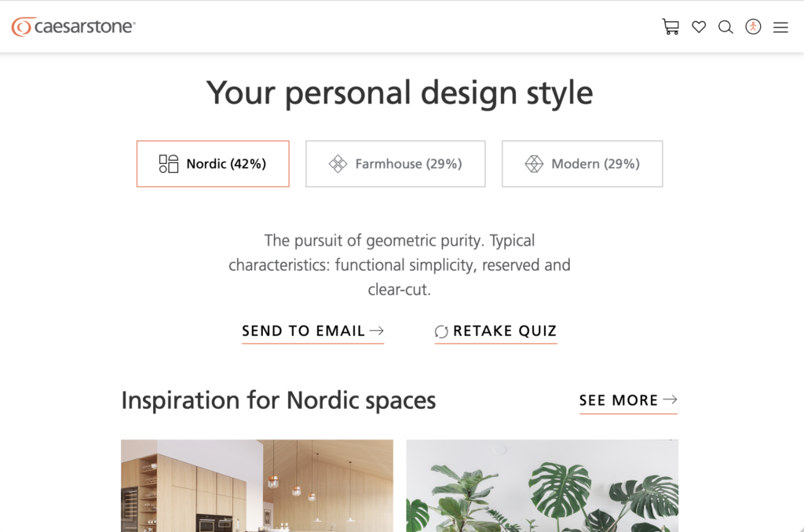Click the SEE MORE link
Viewport: 804px width, 532px height.
coord(618,400)
